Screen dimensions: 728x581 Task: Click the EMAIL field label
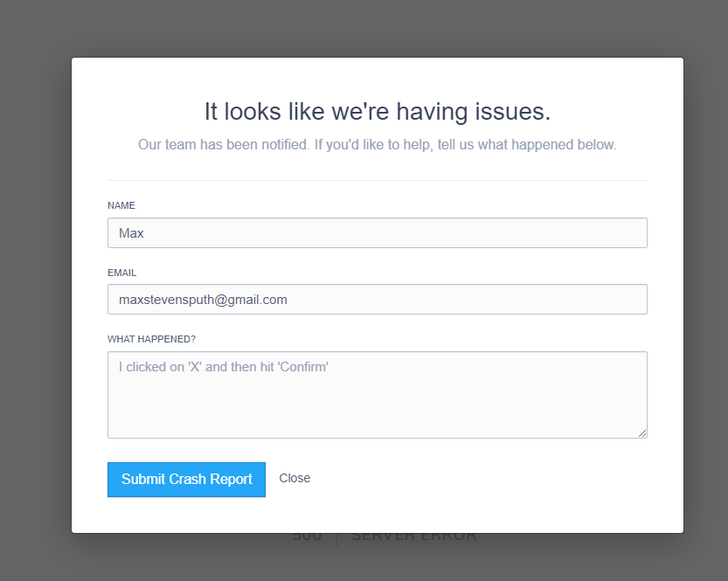(x=122, y=273)
